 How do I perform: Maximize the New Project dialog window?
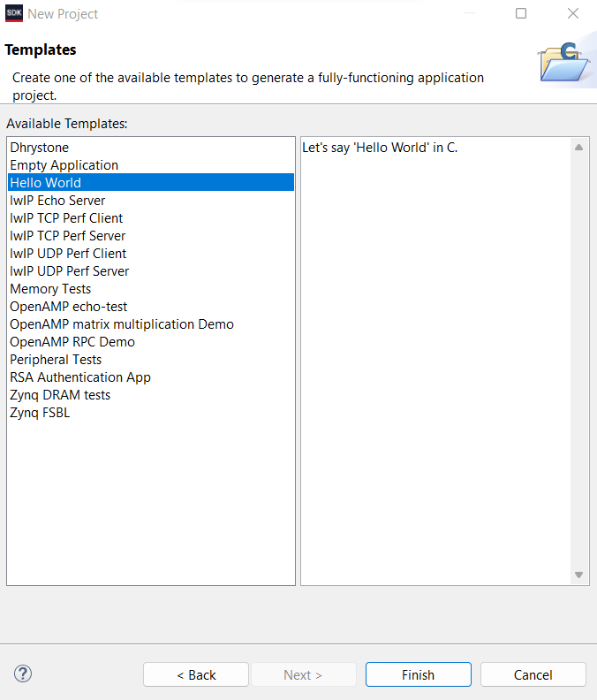click(521, 13)
